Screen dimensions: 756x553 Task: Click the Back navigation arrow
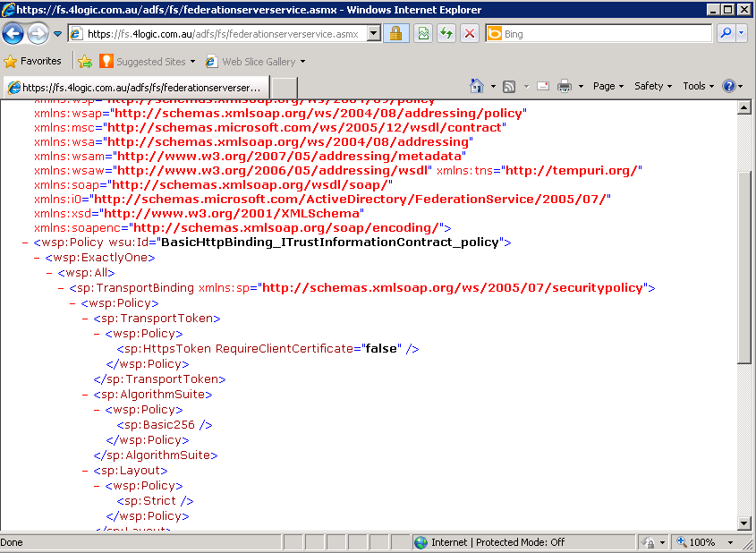pos(13,33)
